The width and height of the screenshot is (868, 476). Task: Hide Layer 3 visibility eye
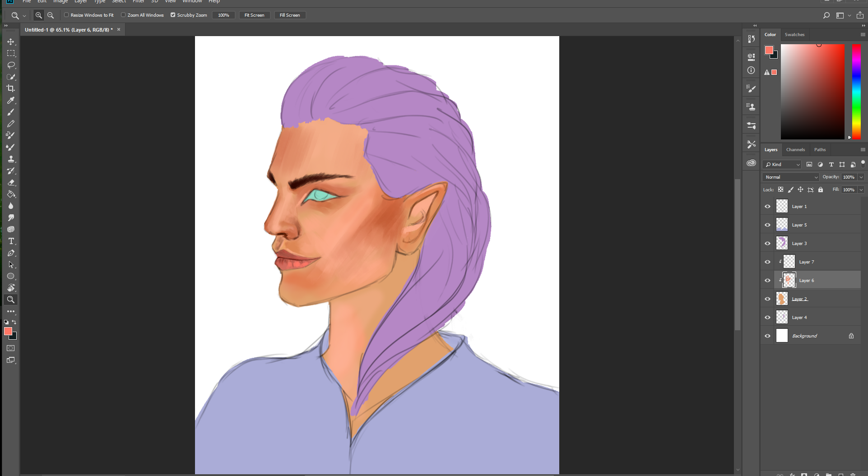pos(767,243)
